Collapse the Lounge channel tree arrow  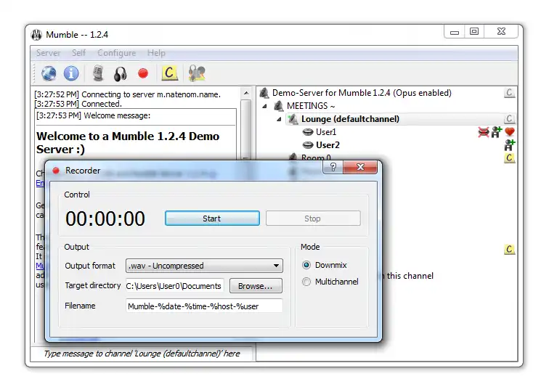[x=279, y=119]
